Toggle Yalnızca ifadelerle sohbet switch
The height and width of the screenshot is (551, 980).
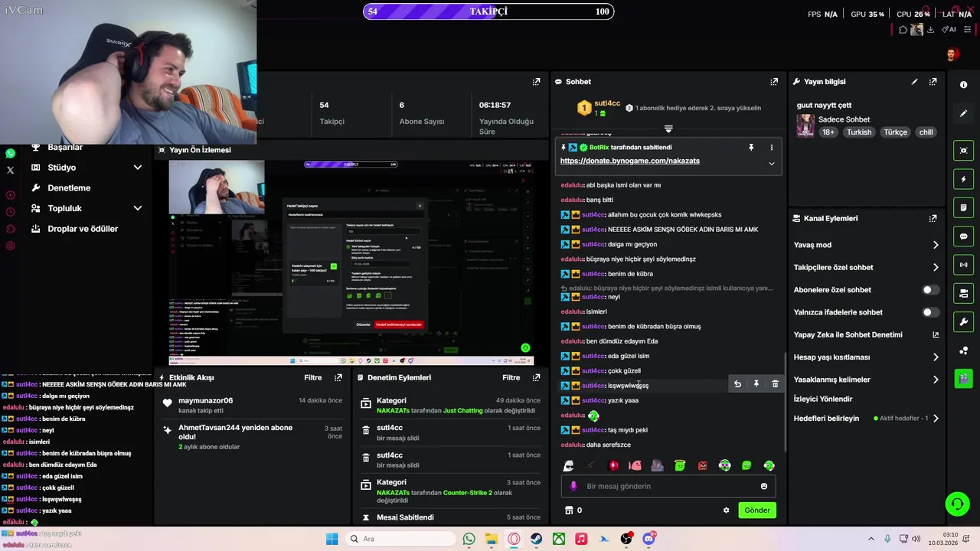[x=930, y=312]
